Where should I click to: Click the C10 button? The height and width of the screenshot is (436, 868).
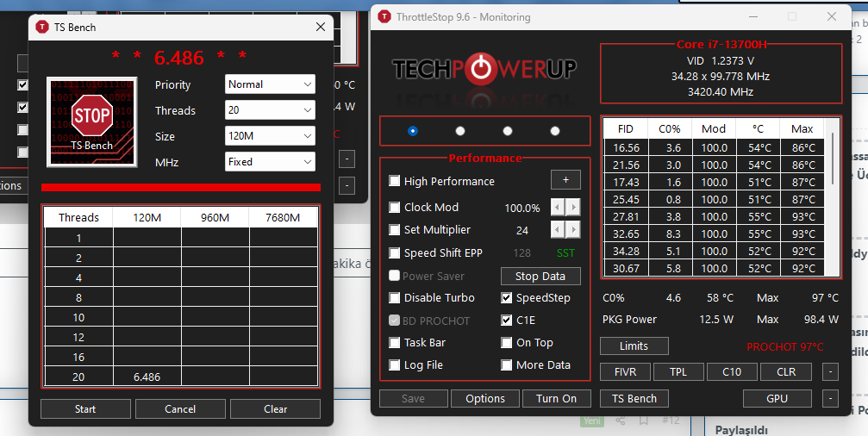732,372
